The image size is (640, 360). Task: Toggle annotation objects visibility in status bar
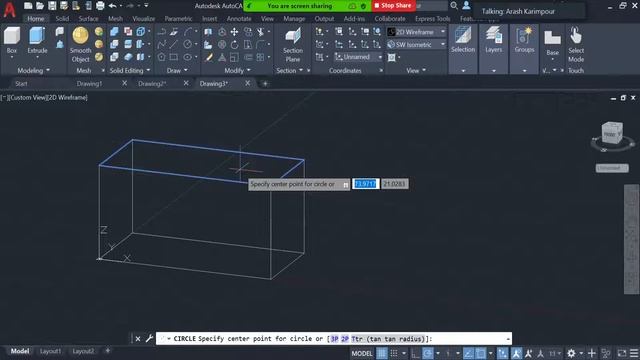pos(516,353)
